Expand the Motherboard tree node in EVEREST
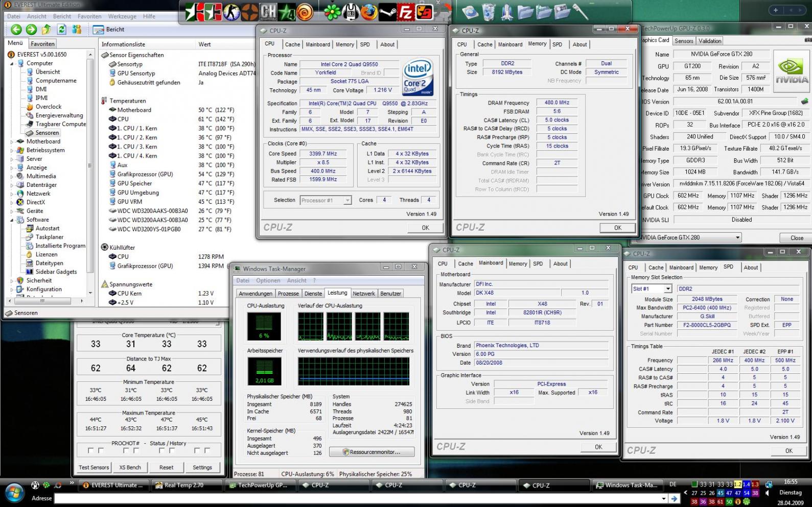Image resolution: width=812 pixels, height=507 pixels. (x=12, y=142)
